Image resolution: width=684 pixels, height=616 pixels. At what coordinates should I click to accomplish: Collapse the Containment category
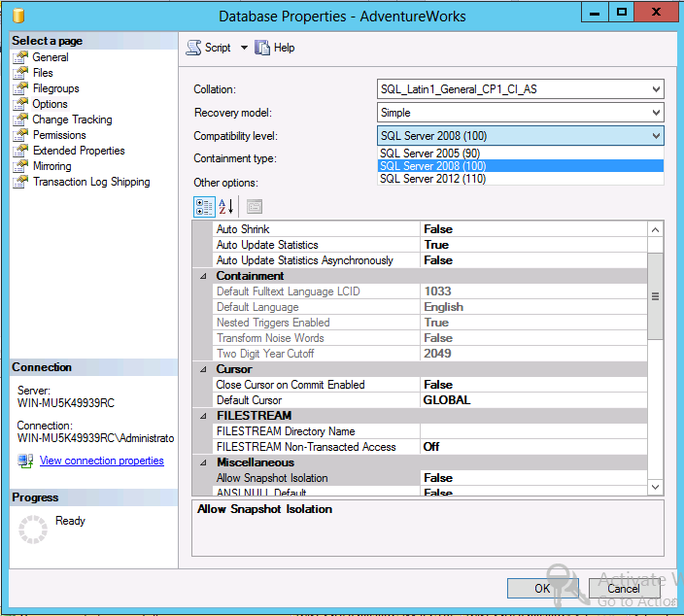click(x=203, y=276)
